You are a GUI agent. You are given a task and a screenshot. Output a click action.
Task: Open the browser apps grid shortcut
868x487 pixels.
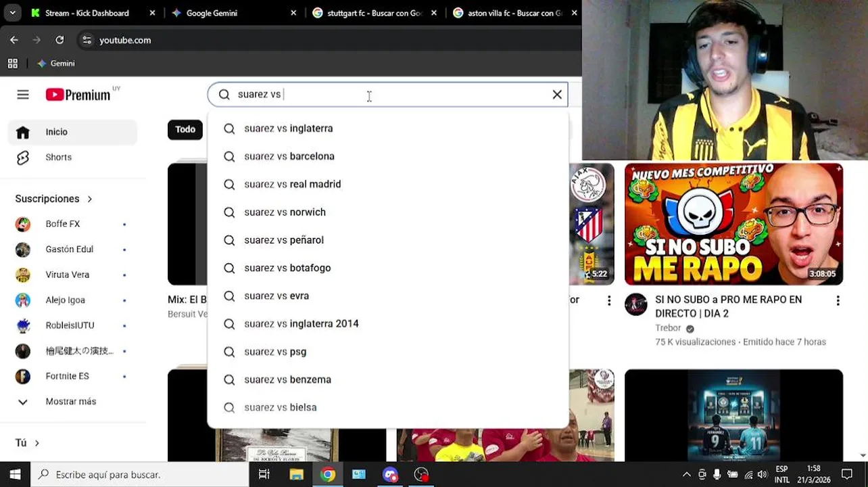click(12, 64)
